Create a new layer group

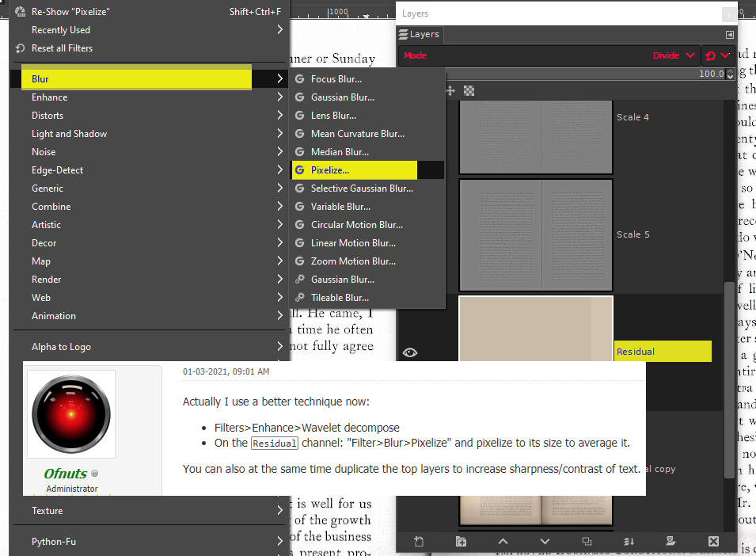coord(461,542)
